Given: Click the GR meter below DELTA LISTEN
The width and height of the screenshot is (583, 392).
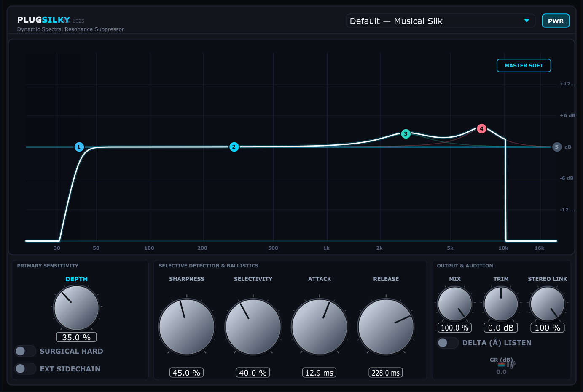Looking at the screenshot, I should click(x=502, y=365).
